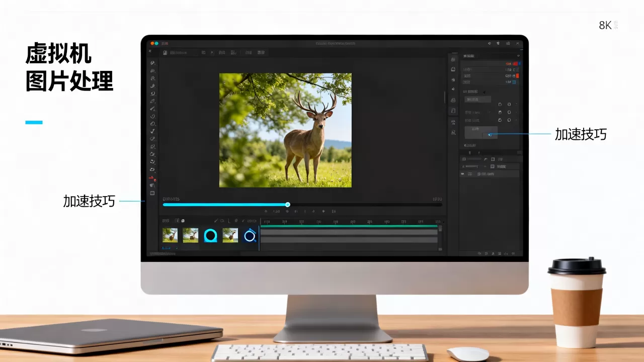
Task: Select the magnifier ring thumbnail on dark blue
Action: coord(250,235)
